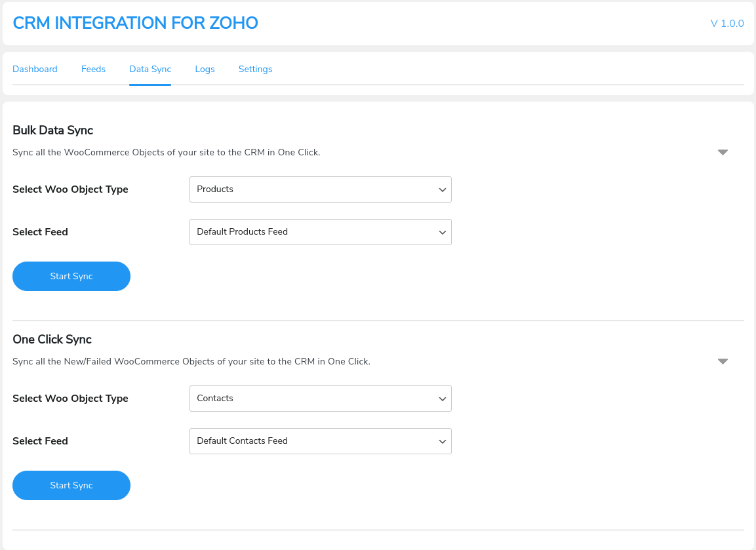Click Select Woo Object Type label in Bulk Data Sync

70,189
